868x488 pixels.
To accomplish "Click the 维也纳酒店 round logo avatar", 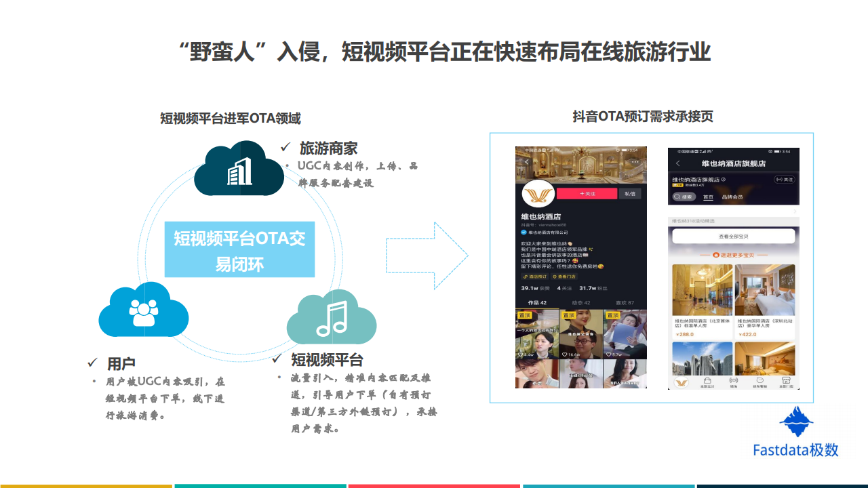I will tap(538, 196).
